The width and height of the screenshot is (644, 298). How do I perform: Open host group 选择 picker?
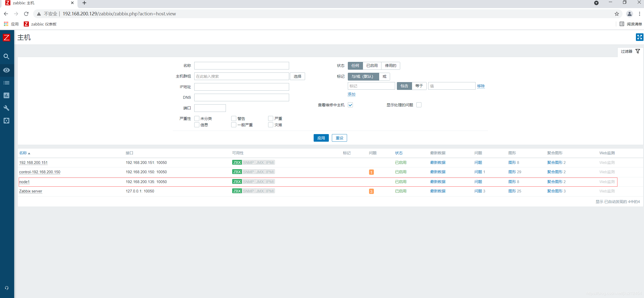pos(297,77)
